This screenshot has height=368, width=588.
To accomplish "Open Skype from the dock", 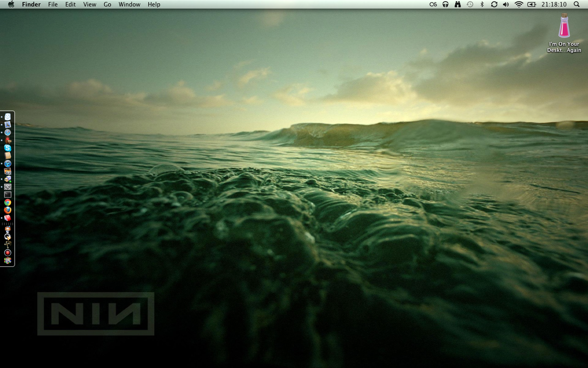I will pos(8,148).
